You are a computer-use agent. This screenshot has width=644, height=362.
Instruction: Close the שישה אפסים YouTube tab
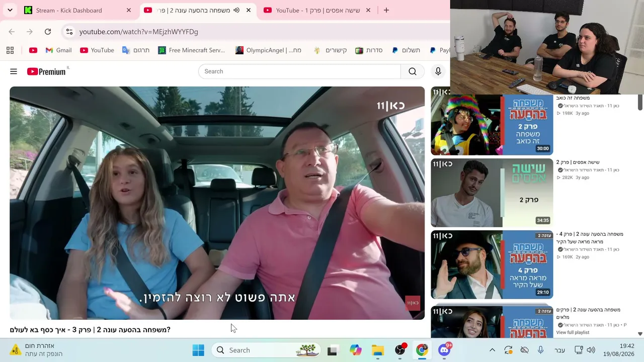tap(368, 10)
